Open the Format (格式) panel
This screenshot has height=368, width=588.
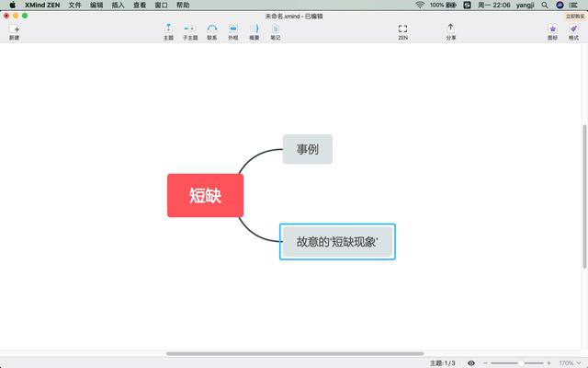click(x=573, y=32)
